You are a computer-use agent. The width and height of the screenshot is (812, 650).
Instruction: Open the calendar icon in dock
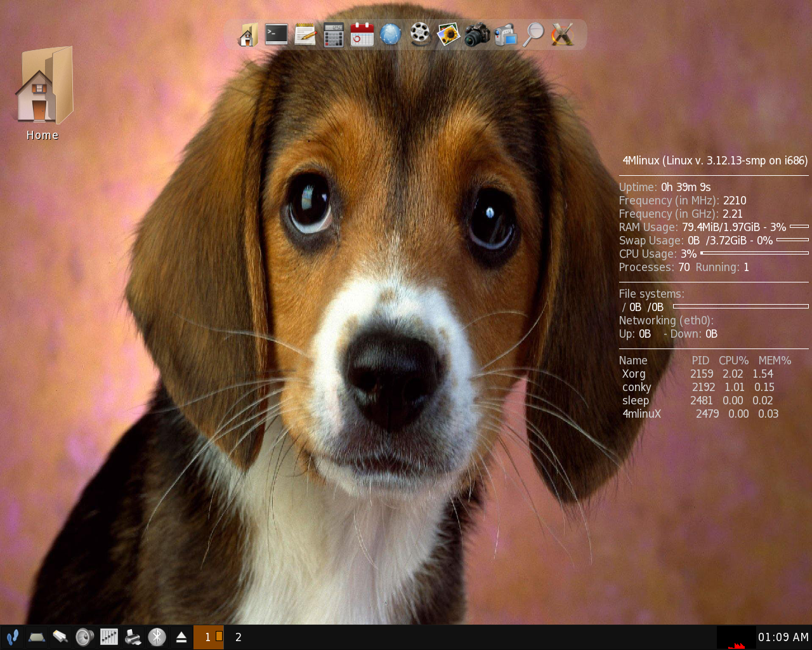[362, 34]
